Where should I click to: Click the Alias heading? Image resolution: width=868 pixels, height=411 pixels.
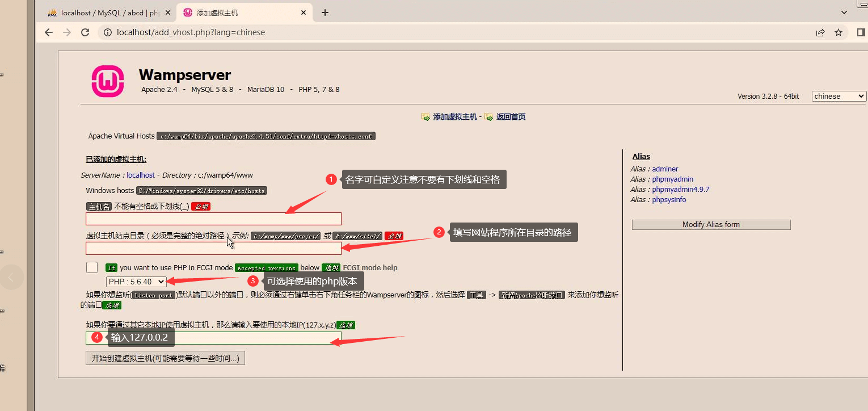click(x=642, y=157)
